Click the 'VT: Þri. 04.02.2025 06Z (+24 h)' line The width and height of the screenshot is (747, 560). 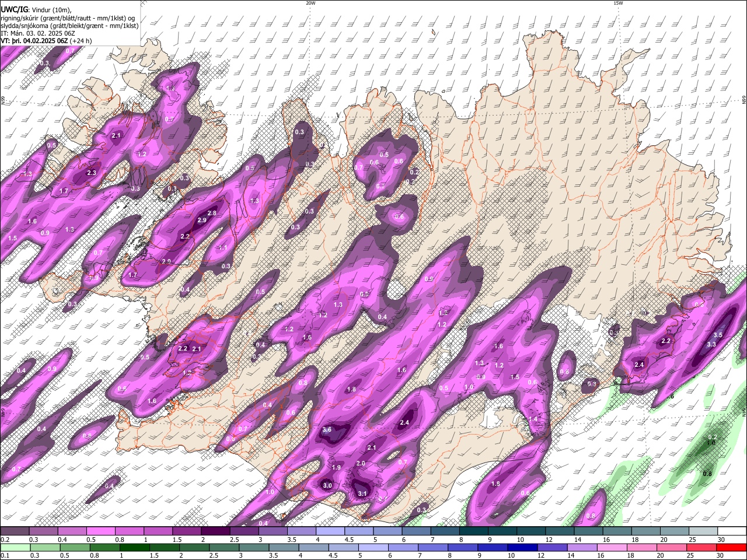click(x=47, y=41)
